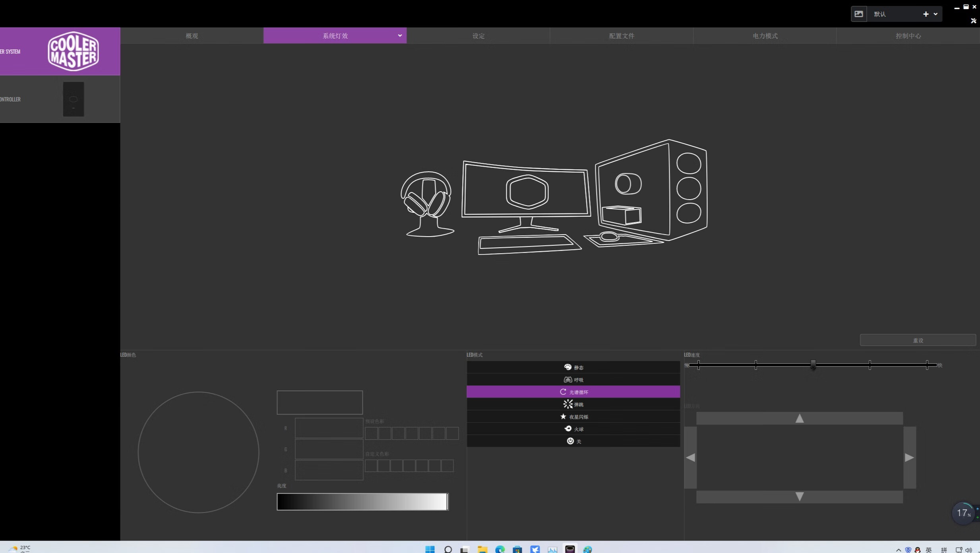Screen dimensions: 980x553
Task: Set LED direction to up arrow
Action: pos(799,418)
